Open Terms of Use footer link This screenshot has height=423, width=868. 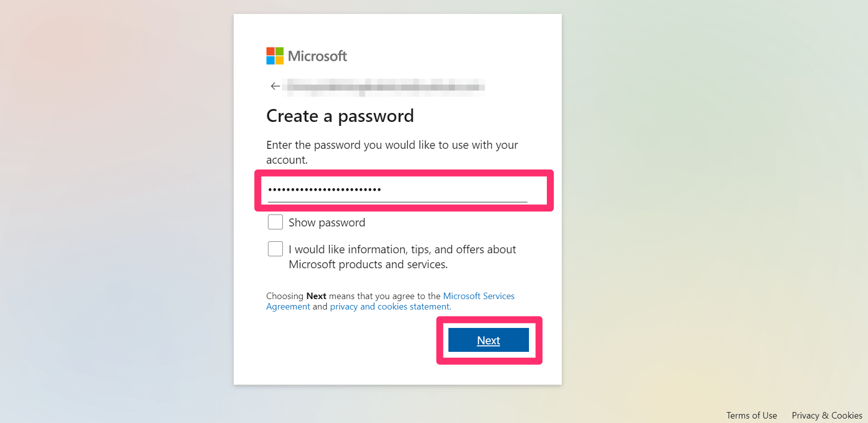[751, 416]
